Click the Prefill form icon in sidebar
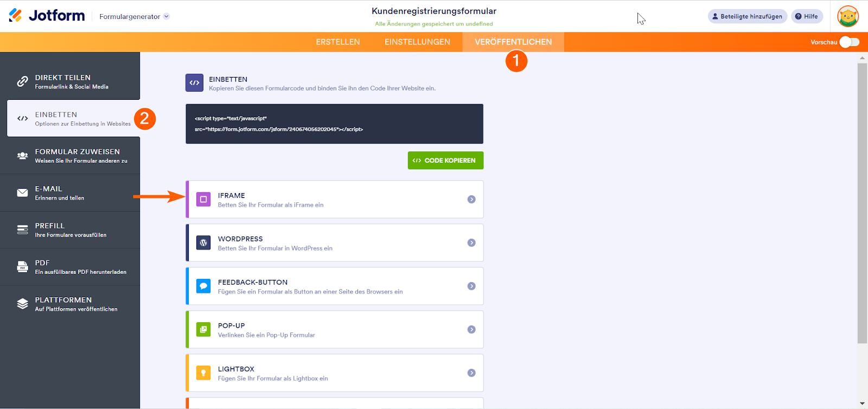Screen dimensions: 868x409 (22, 229)
